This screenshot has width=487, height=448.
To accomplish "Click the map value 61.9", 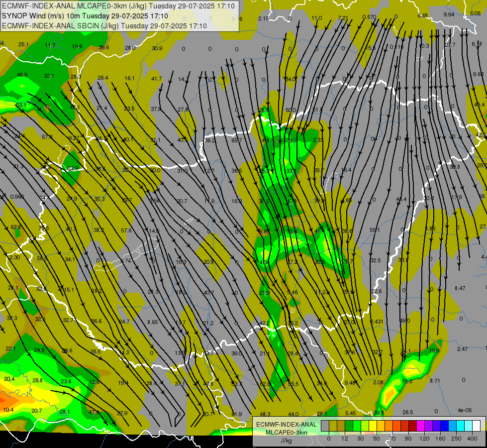I will [x=237, y=414].
